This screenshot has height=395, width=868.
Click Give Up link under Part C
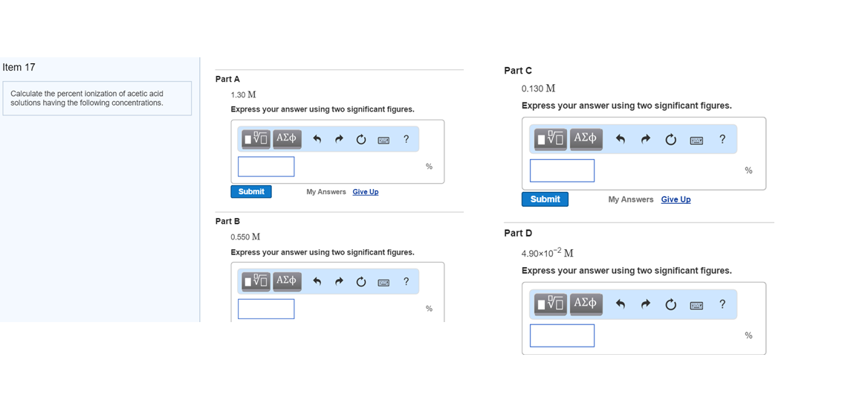[x=676, y=199]
